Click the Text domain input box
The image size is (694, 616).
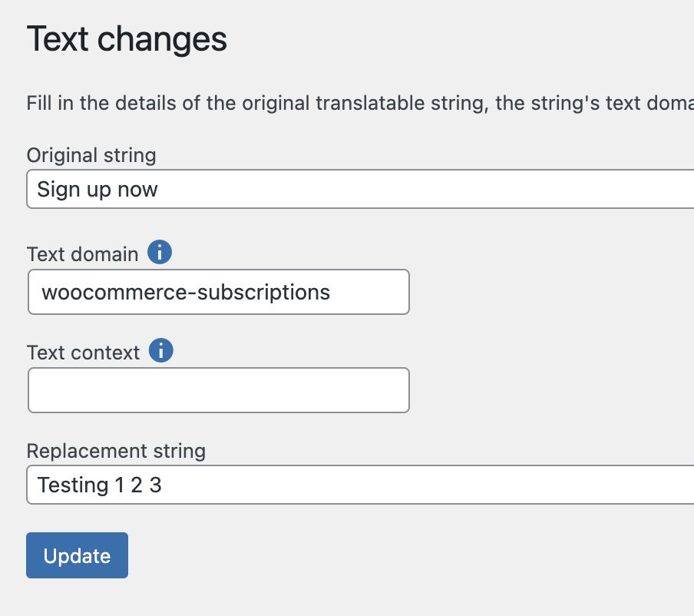(x=218, y=292)
